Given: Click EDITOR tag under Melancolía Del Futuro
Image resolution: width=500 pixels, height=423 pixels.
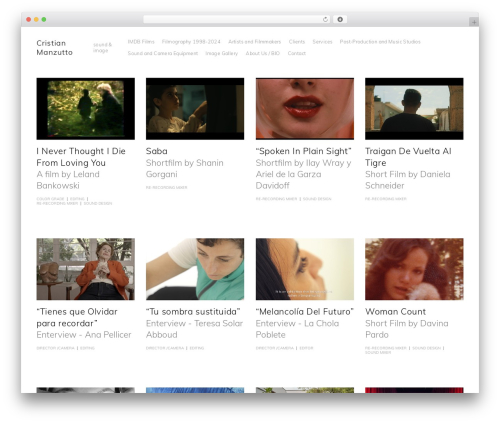Looking at the screenshot, I should click(x=306, y=348).
